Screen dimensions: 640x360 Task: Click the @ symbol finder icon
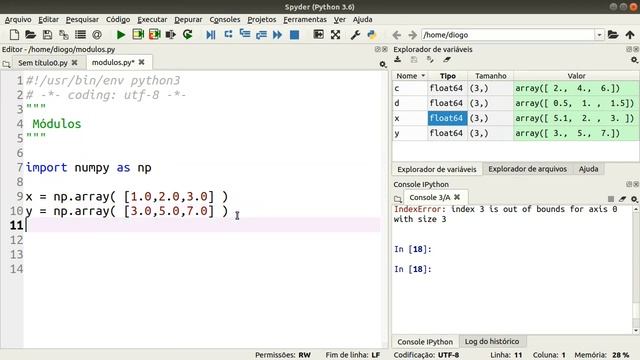coord(97,35)
